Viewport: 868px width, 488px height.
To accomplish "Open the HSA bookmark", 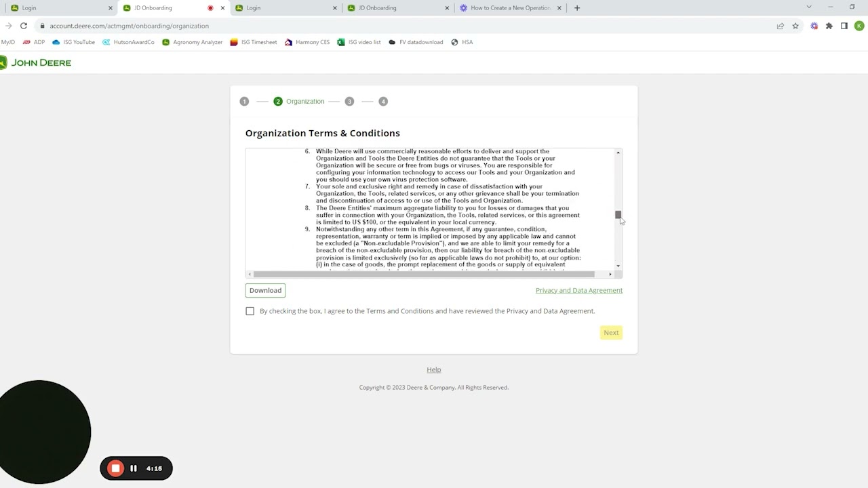I will tap(462, 42).
